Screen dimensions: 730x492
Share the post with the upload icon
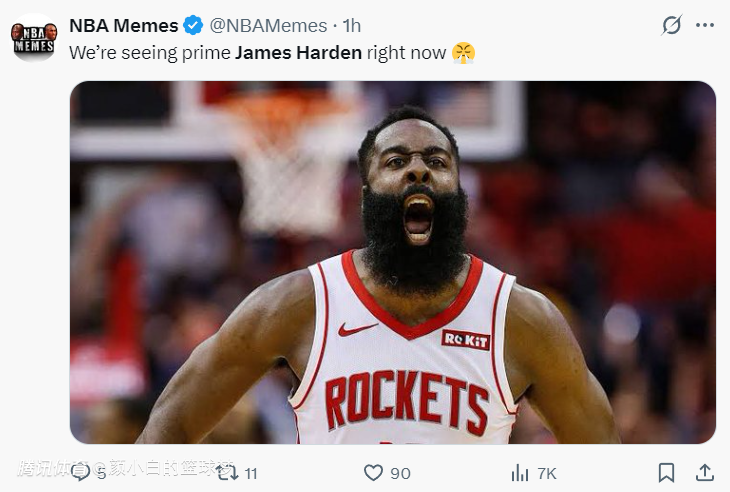(x=704, y=472)
